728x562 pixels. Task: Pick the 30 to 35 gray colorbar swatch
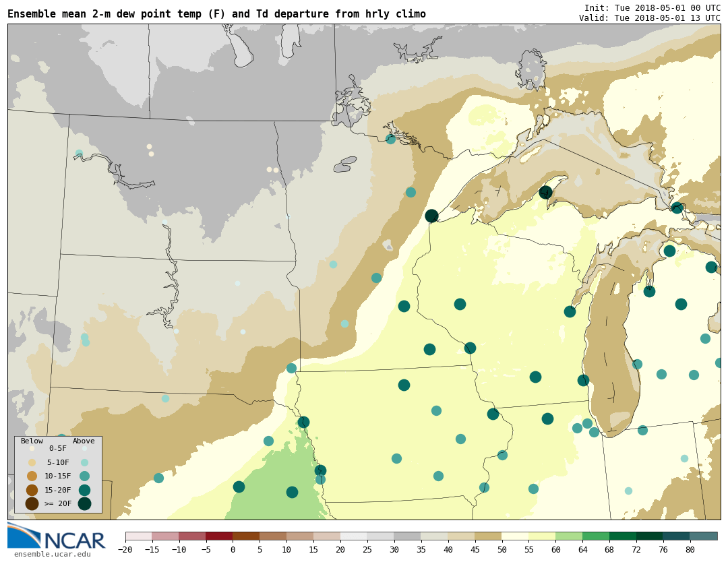tap(408, 536)
